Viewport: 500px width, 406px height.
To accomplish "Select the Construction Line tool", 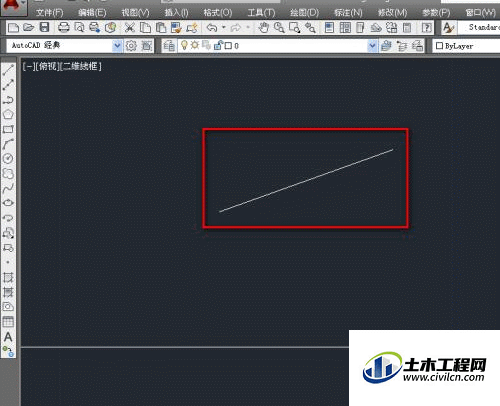I will point(8,85).
